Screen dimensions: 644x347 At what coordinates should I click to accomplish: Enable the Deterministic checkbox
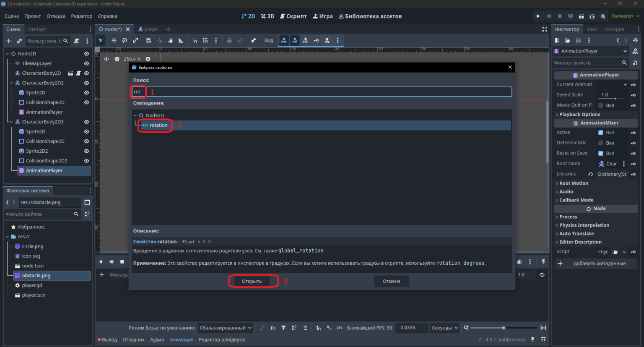[x=600, y=143]
